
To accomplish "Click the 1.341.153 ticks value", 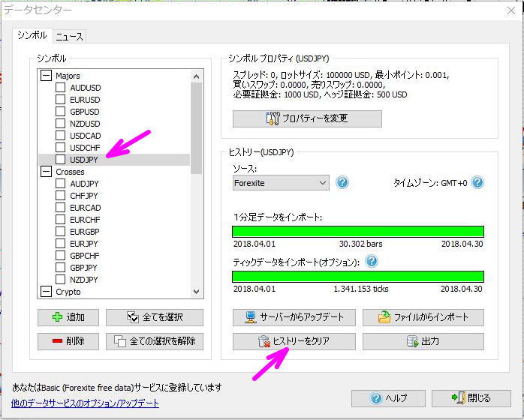I will coord(361,289).
